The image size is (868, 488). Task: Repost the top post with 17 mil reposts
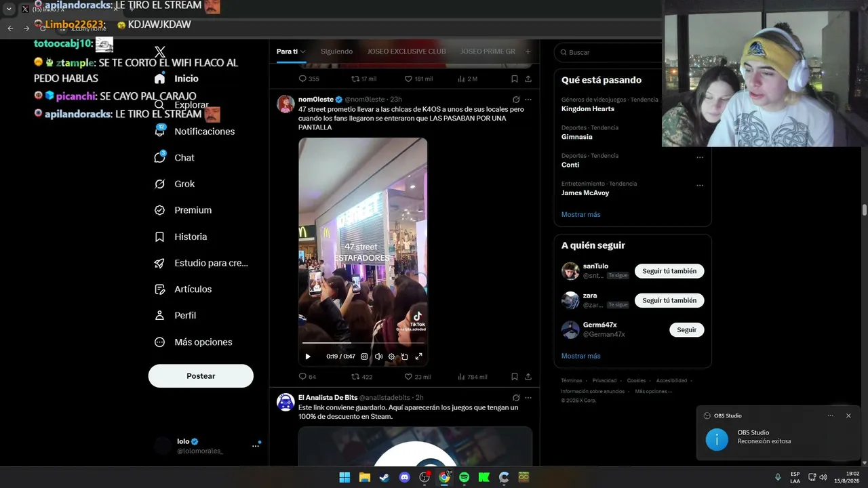363,79
